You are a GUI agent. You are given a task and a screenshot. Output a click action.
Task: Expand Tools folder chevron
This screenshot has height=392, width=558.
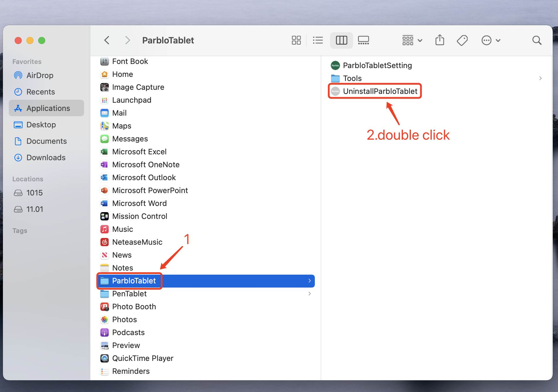[540, 78]
